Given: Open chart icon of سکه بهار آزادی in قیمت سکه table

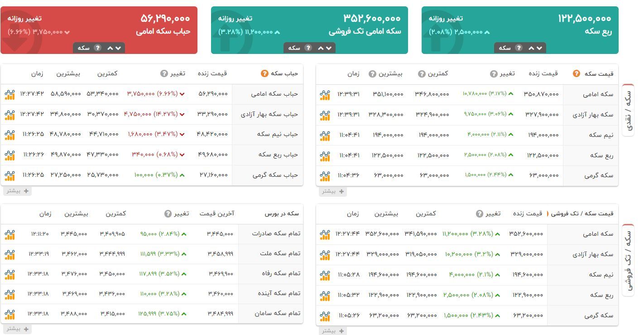Looking at the screenshot, I should coord(325,115).
